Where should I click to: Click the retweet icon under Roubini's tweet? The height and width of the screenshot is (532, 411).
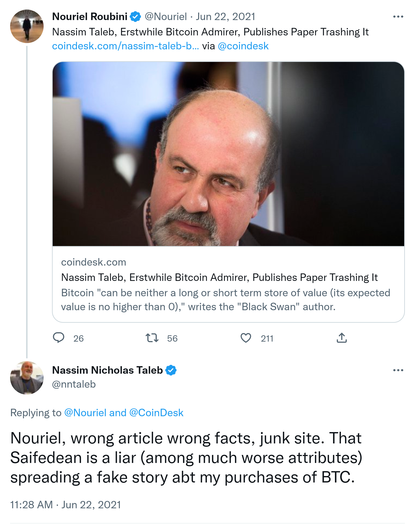coord(152,338)
